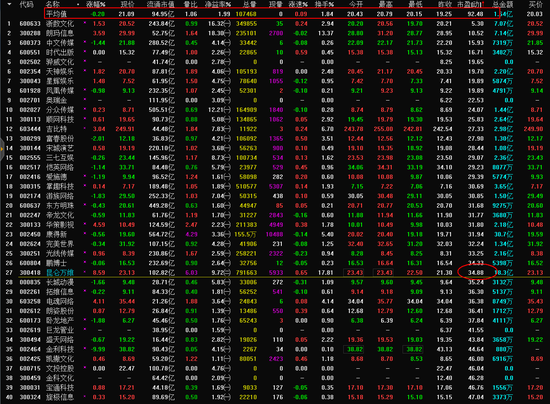The image size is (550, 404).
Task: Sort by the 名称 column header
Action: (x=53, y=4)
